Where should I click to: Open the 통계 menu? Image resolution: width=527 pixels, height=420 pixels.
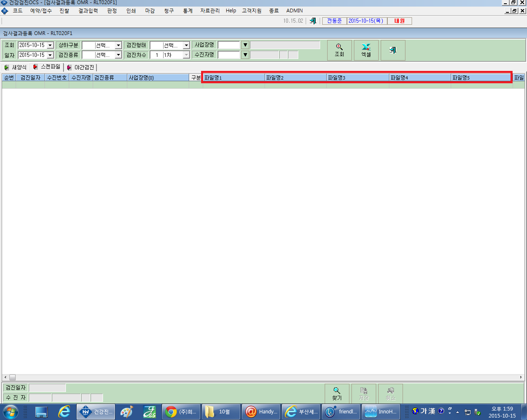[x=188, y=11]
